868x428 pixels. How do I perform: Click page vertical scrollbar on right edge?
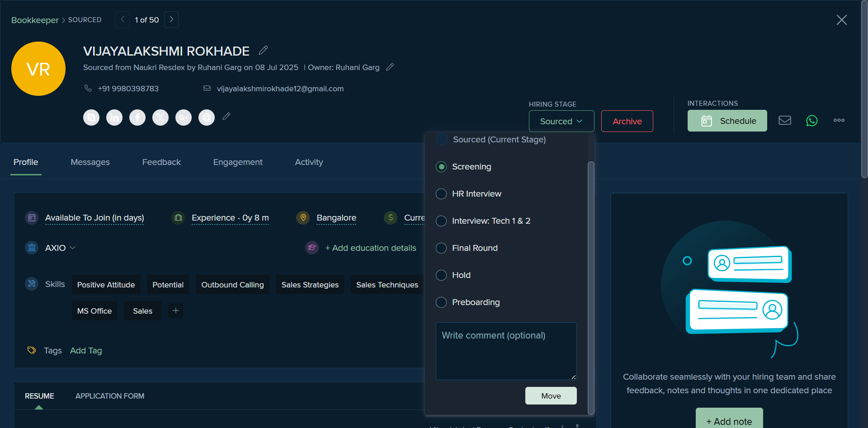click(x=864, y=89)
